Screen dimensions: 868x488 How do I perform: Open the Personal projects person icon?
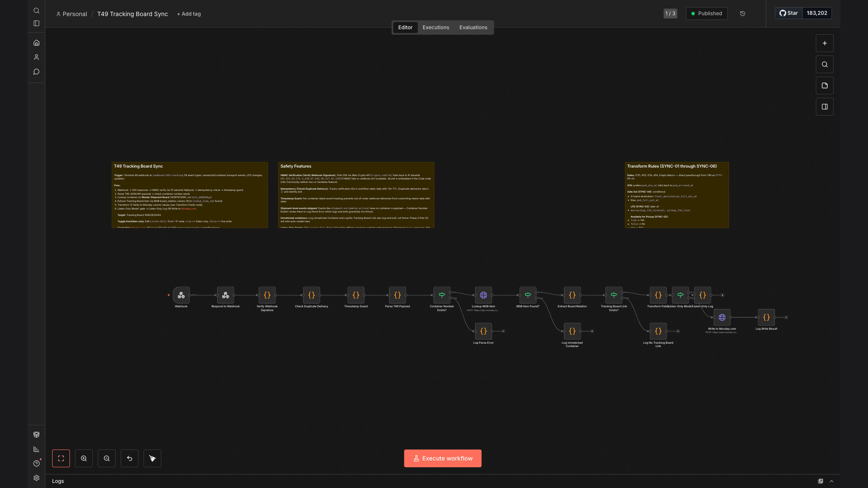tap(36, 57)
